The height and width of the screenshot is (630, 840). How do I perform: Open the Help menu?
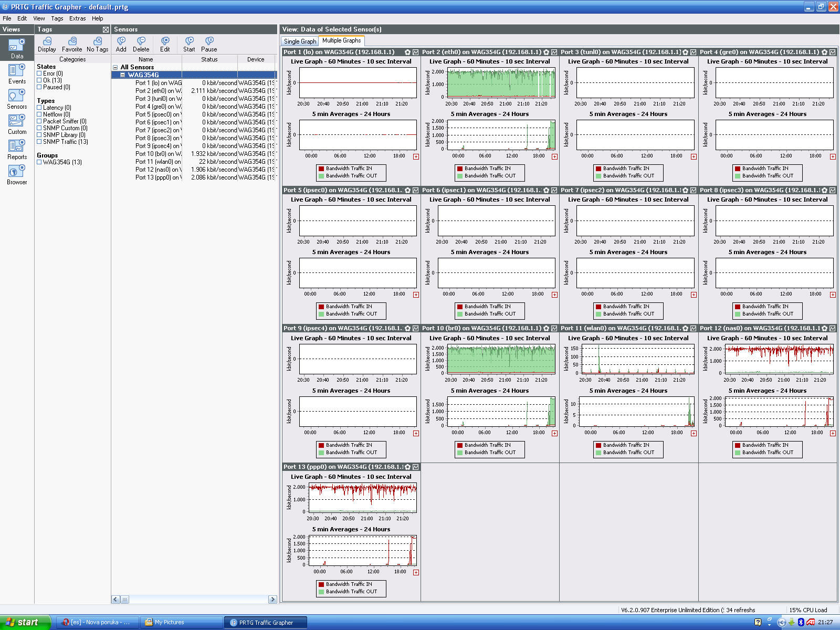98,18
